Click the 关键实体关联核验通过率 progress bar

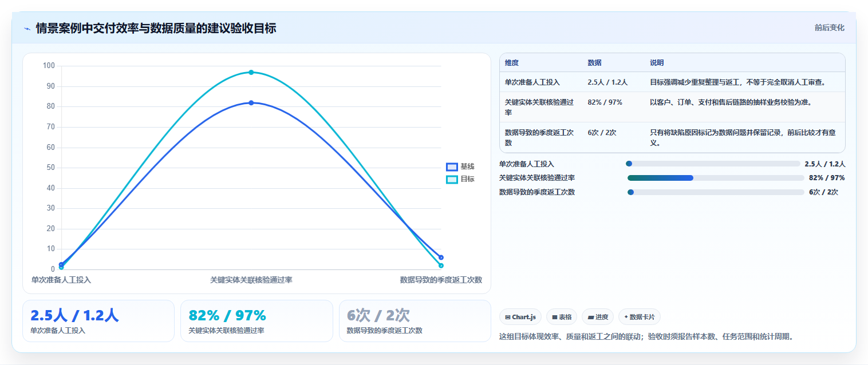[716, 178]
